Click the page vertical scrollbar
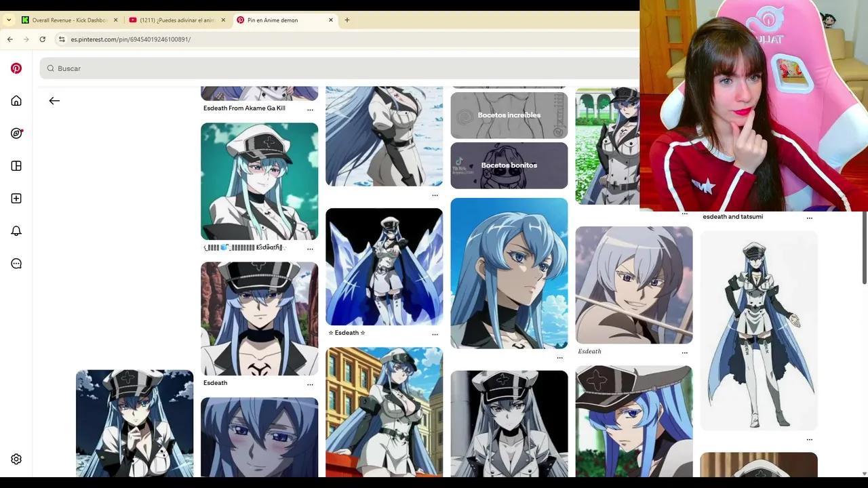This screenshot has height=488, width=868. click(864, 248)
